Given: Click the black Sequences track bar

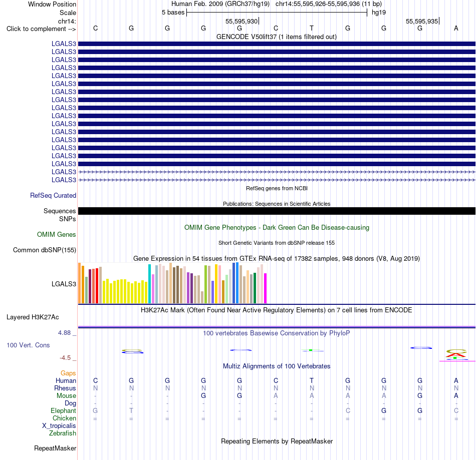Looking at the screenshot, I should point(277,211).
